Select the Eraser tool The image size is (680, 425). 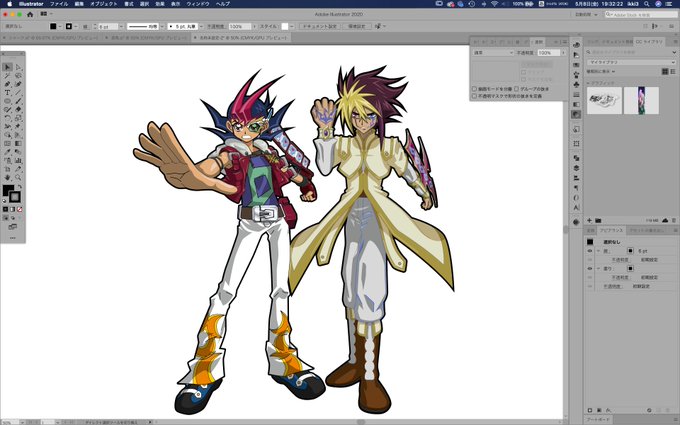tap(18, 109)
